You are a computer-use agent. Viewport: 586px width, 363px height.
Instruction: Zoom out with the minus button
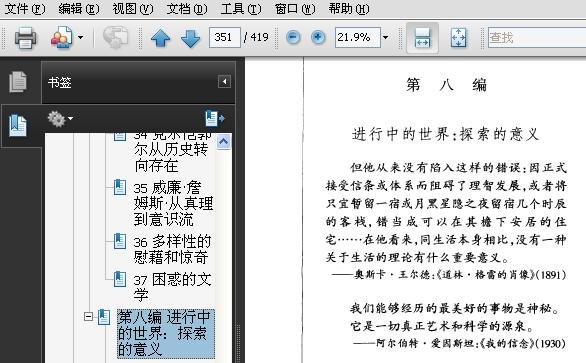(293, 37)
